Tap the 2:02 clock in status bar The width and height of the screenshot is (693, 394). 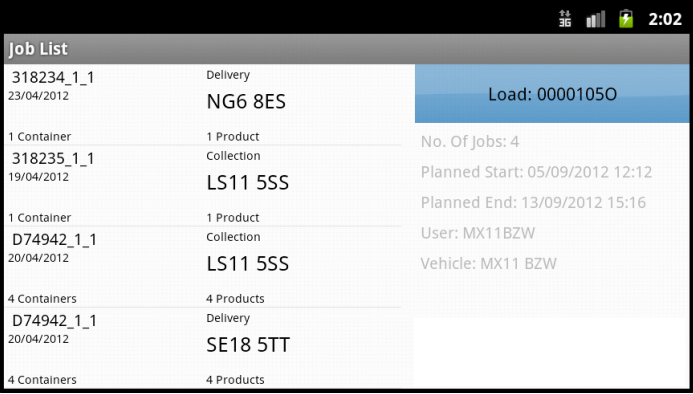665,19
